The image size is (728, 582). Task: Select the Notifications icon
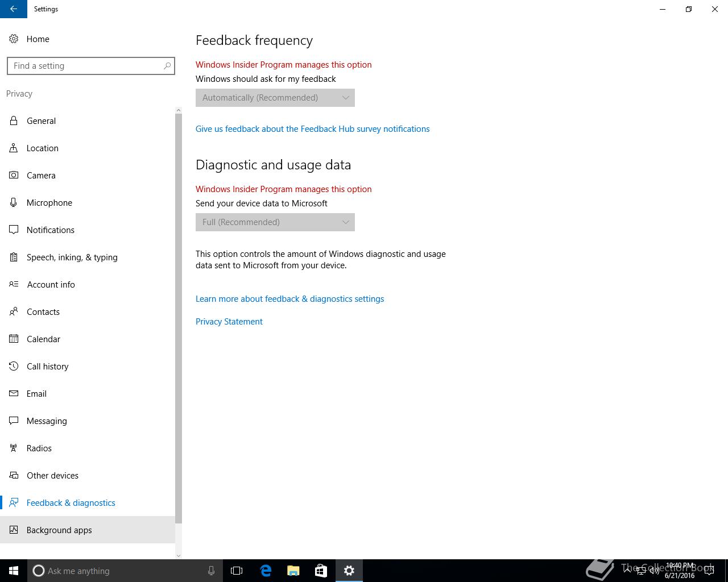[14, 230]
